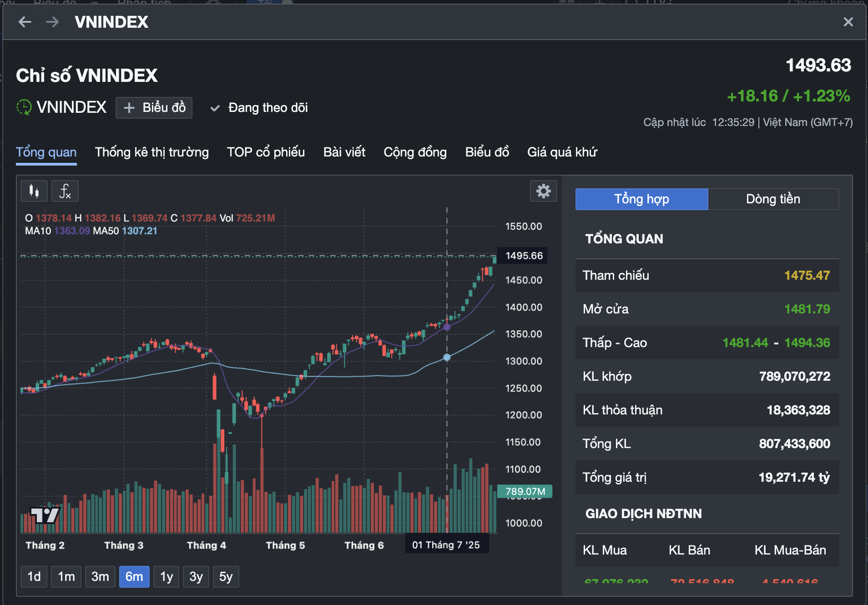Screen dimensions: 868x605
Task: View the Cộng đồng tab
Action: click(x=415, y=152)
